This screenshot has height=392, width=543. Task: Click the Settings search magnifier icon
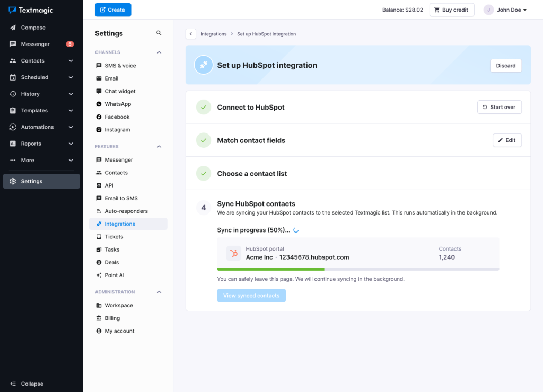click(159, 33)
